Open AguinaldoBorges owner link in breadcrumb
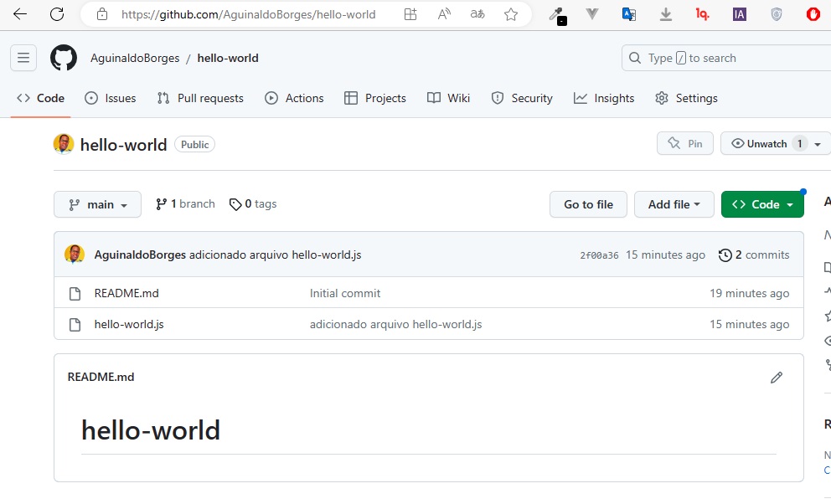The height and width of the screenshot is (504, 831). coord(135,59)
